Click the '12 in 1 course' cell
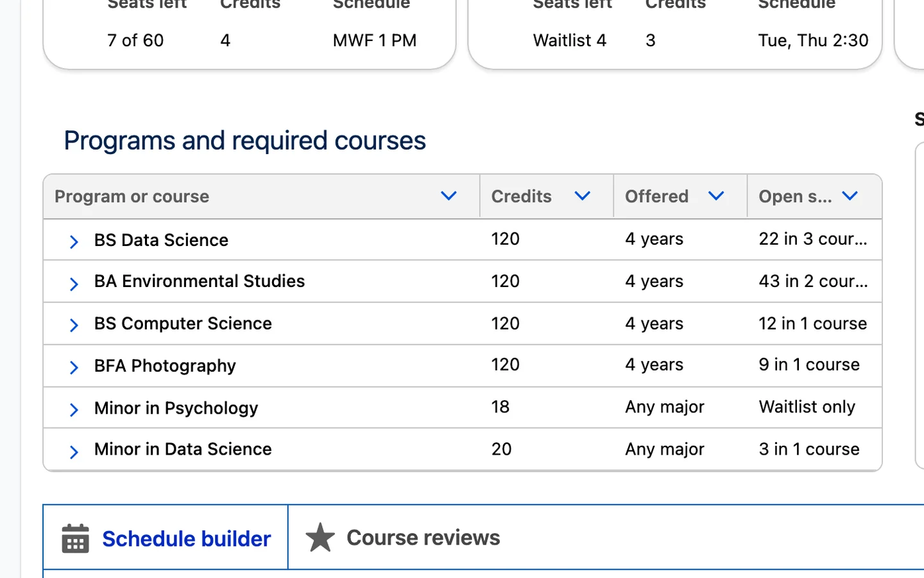This screenshot has width=924, height=578. click(x=813, y=324)
